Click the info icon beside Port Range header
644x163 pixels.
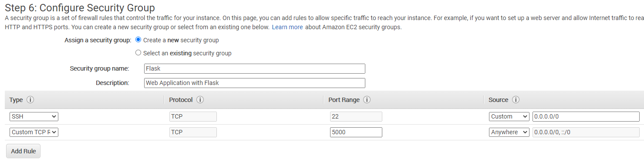[367, 100]
